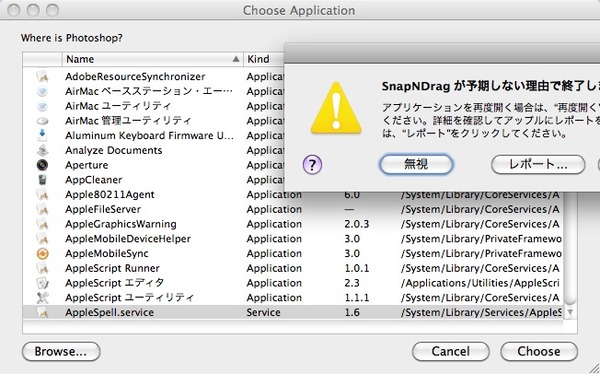The width and height of the screenshot is (600, 374).
Task: Click the AppleMobileDeviceHelper icon
Action: coord(42,238)
